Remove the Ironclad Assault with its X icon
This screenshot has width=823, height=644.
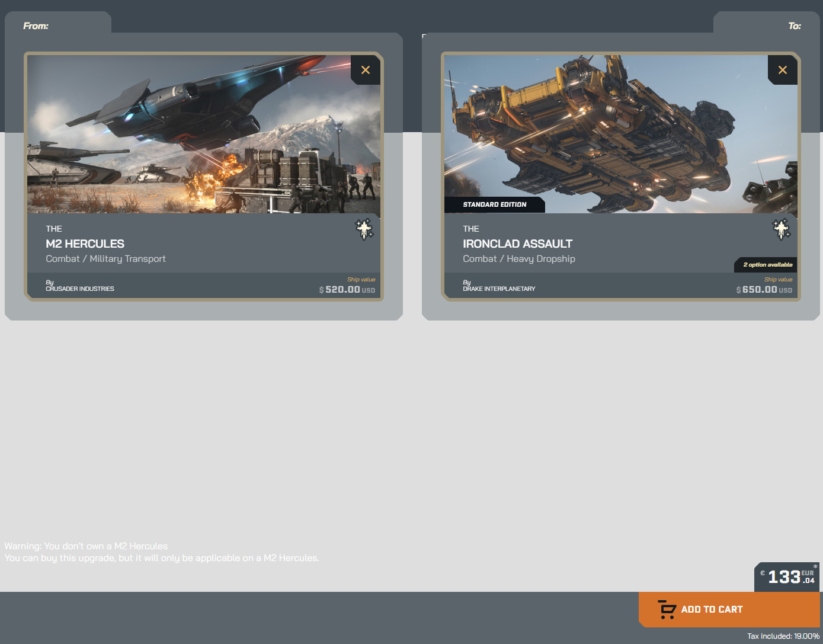tap(783, 70)
